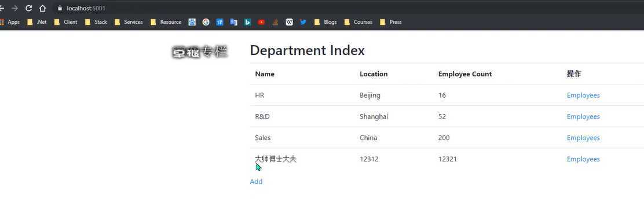Select the 大师傅士大夫 name cell

coord(276,159)
